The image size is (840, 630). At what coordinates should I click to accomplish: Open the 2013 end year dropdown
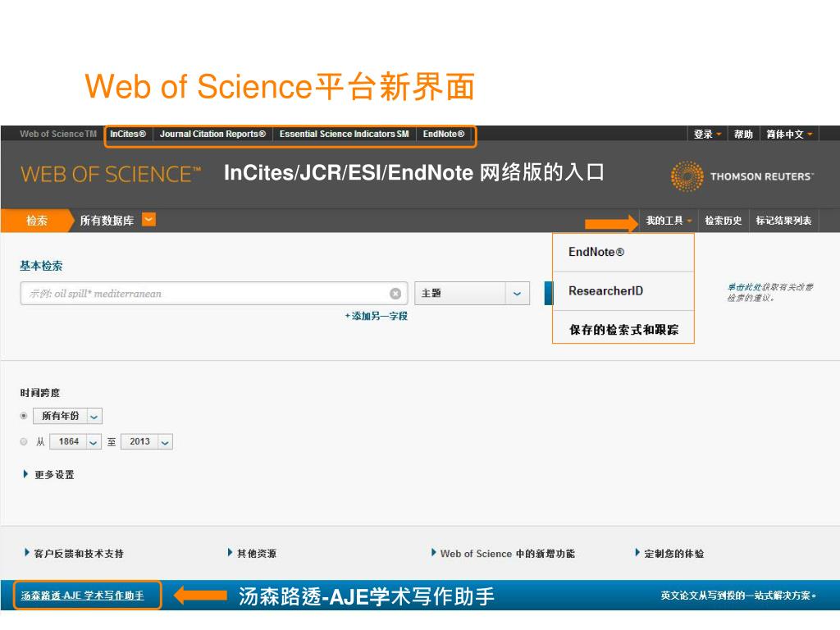coord(147,441)
